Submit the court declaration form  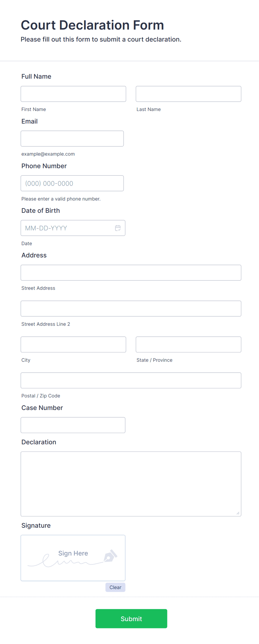[x=131, y=619]
